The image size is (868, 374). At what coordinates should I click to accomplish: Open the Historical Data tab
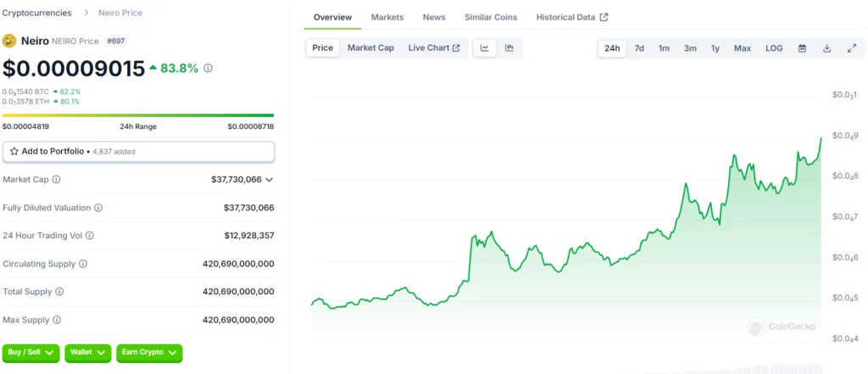click(572, 17)
